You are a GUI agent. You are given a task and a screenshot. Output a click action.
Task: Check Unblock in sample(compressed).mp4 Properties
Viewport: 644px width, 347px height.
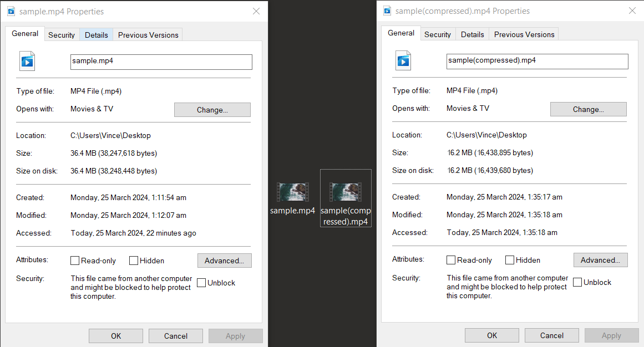point(577,282)
